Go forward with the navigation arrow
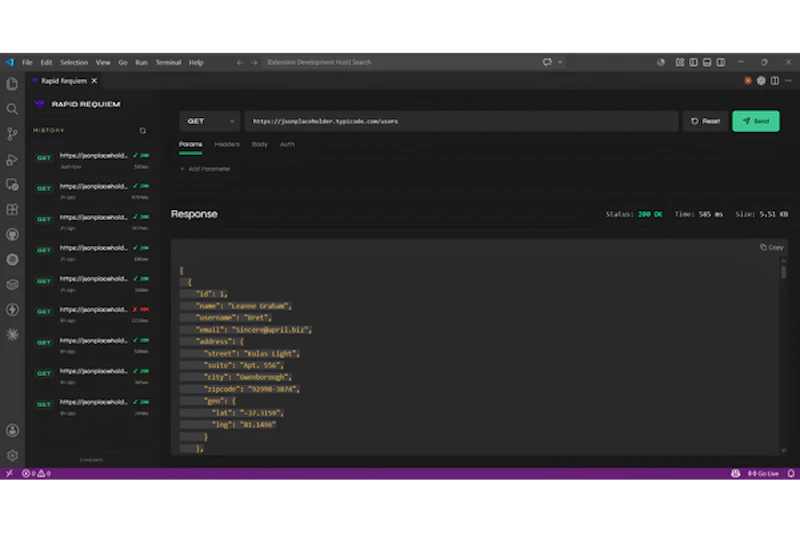The height and width of the screenshot is (533, 800). click(x=254, y=62)
